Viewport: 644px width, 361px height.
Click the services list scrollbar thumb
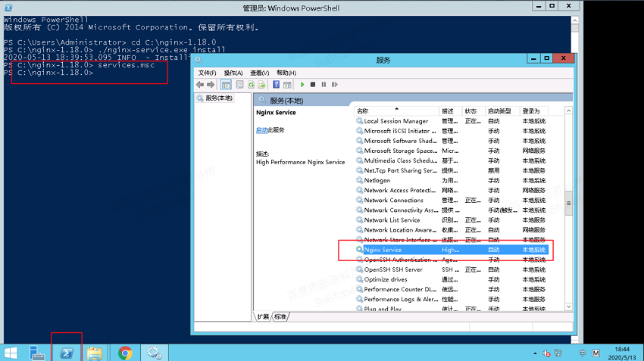568,203
